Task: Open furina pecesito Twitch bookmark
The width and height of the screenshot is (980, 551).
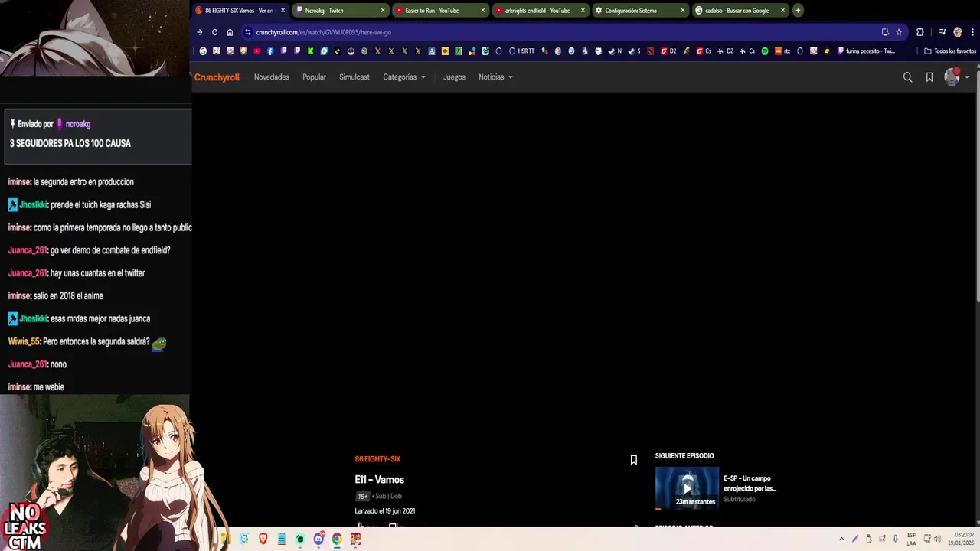Action: 866,51
